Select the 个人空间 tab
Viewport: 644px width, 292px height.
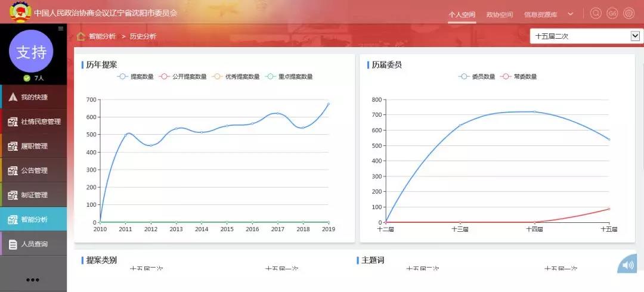[x=462, y=14]
